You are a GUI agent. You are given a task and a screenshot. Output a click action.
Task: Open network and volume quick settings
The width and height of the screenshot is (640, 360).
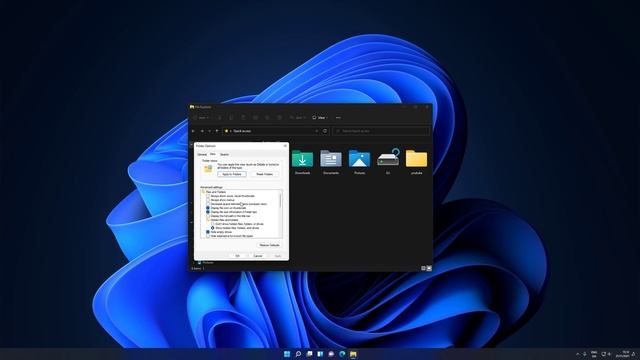[606, 354]
